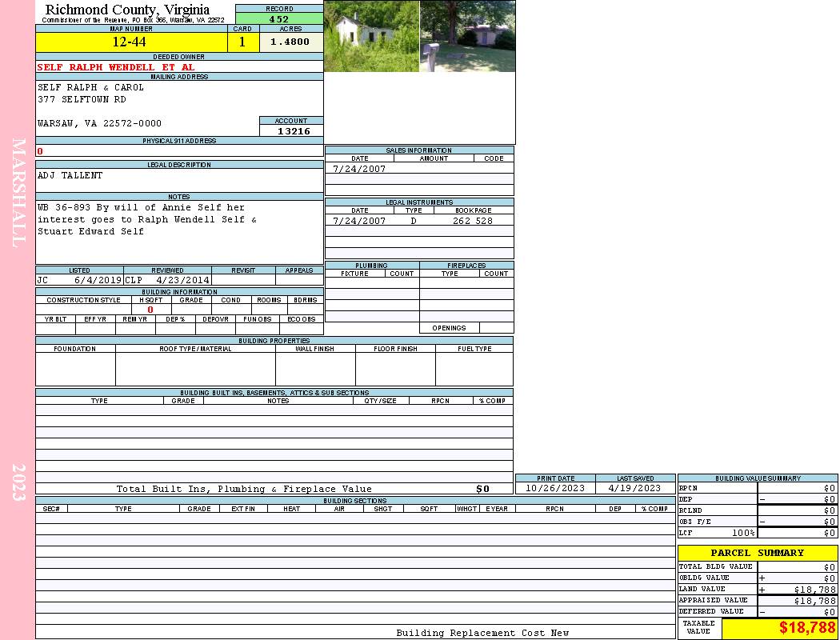Screen dimensions: 840x640
Task: Click the last saved date 4/19/2023
Action: pyautogui.click(x=635, y=488)
